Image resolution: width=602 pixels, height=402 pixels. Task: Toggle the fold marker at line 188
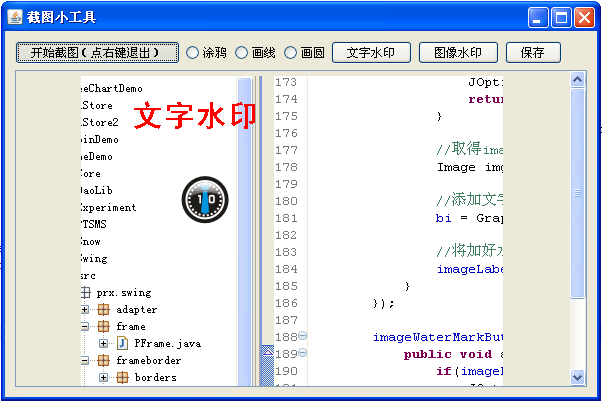point(303,336)
